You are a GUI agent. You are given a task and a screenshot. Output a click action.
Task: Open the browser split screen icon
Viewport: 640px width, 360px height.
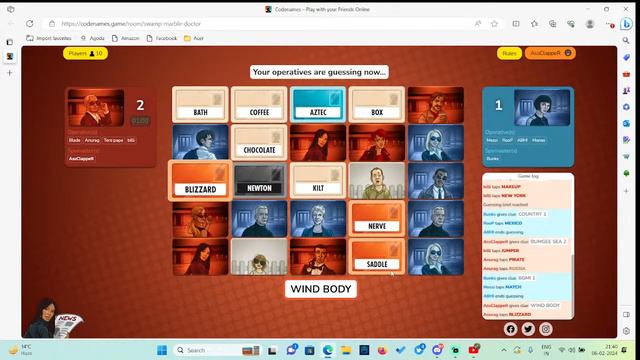coord(516,24)
